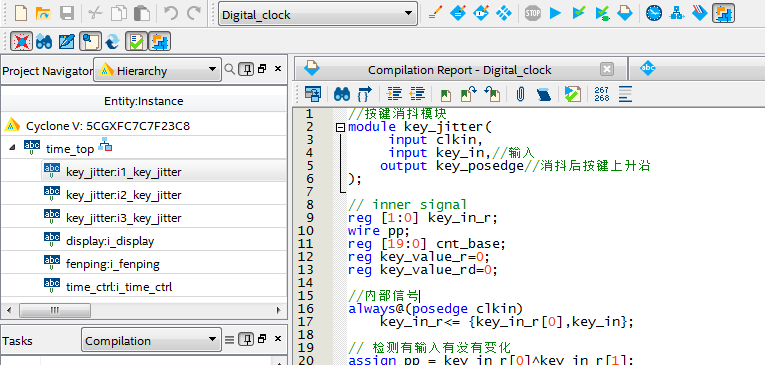Screen dimensions: 765x365
Task: Open Timing Analyzer clock icon
Action: click(x=654, y=13)
